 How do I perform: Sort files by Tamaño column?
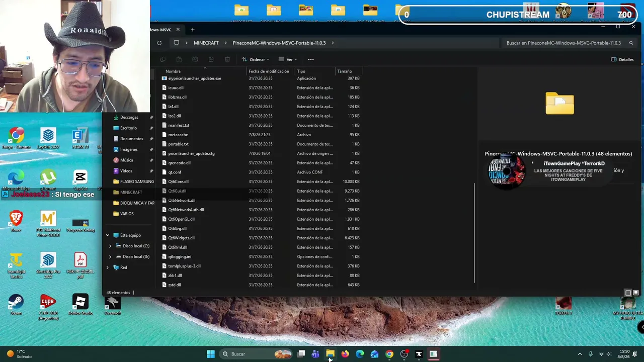(348, 71)
